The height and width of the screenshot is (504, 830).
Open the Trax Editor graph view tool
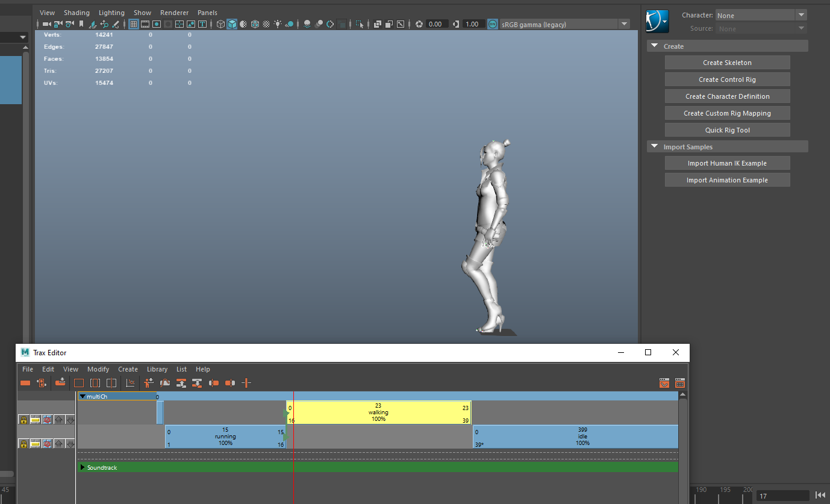pyautogui.click(x=129, y=383)
